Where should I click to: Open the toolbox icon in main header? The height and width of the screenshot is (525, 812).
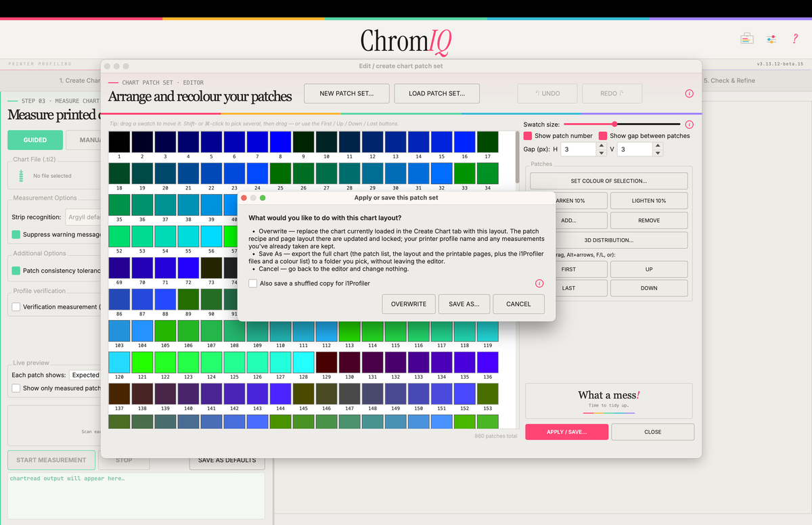point(746,39)
